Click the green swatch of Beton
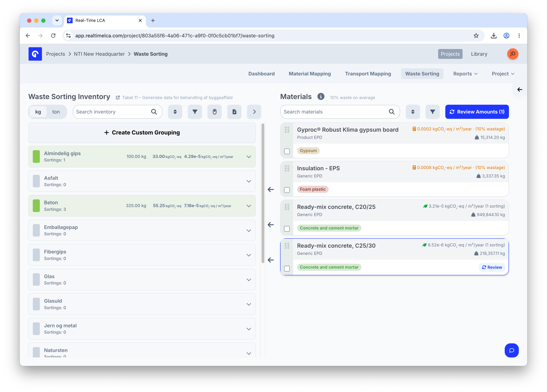Image resolution: width=547 pixels, height=392 pixels. tap(36, 206)
